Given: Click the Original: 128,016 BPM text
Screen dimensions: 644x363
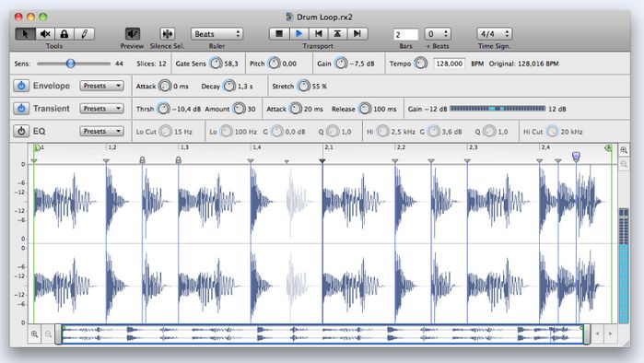Looking at the screenshot, I should tap(523, 64).
